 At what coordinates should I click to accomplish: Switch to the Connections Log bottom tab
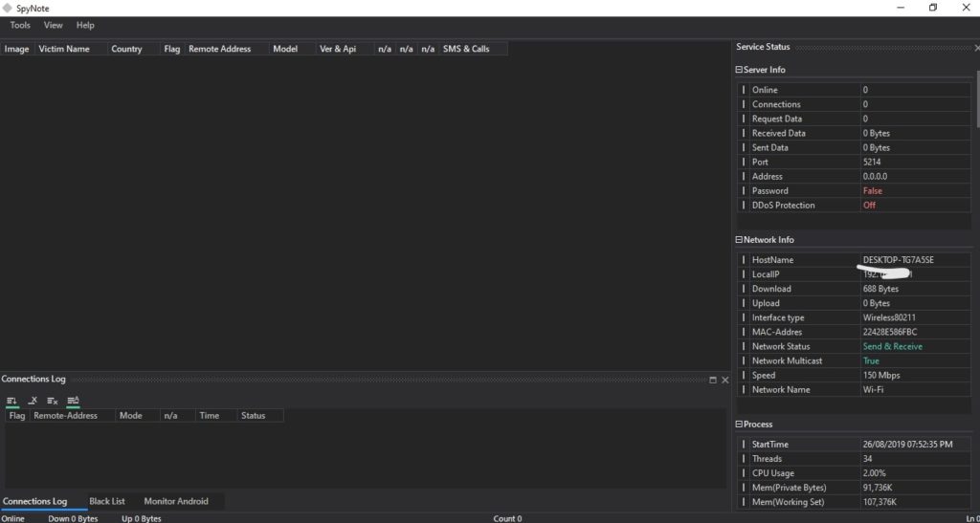pyautogui.click(x=35, y=501)
